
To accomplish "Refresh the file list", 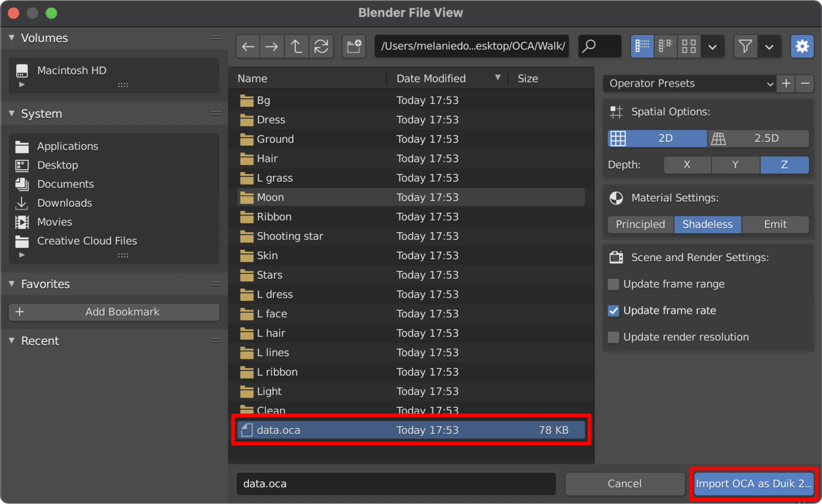I will coord(322,46).
